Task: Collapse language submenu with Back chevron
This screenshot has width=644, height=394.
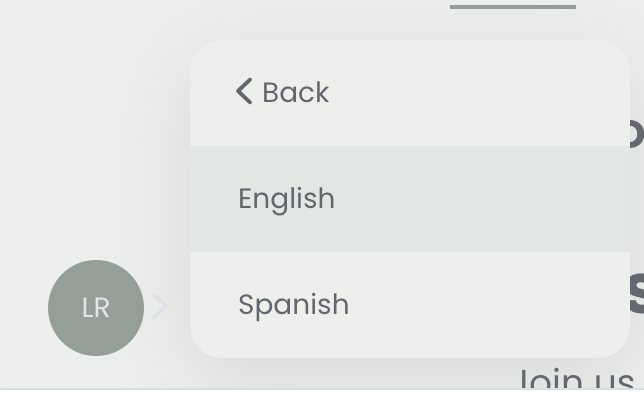Action: 244,91
